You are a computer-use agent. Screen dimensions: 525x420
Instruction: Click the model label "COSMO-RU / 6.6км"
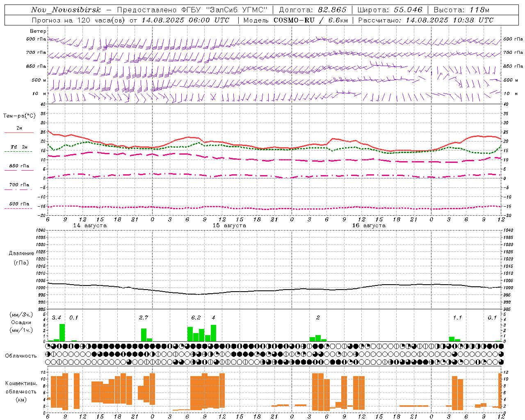click(x=311, y=20)
